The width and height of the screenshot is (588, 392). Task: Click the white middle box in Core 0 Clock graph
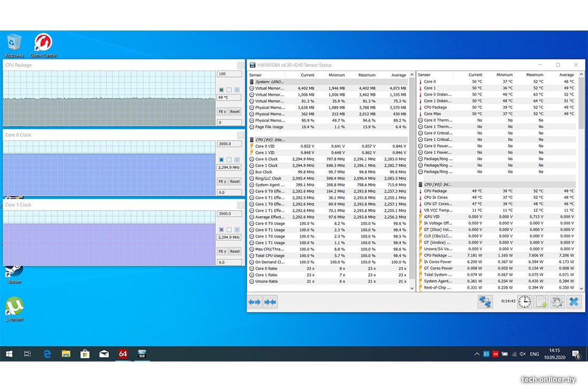point(229,159)
